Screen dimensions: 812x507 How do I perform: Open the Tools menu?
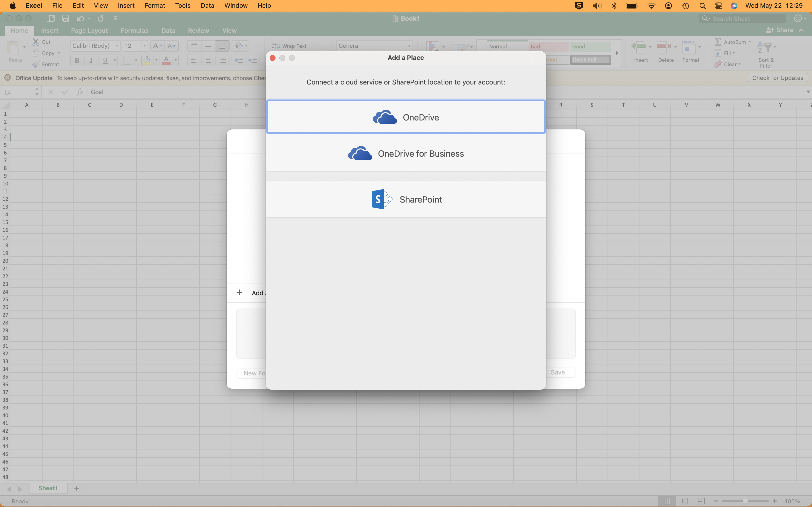point(182,5)
